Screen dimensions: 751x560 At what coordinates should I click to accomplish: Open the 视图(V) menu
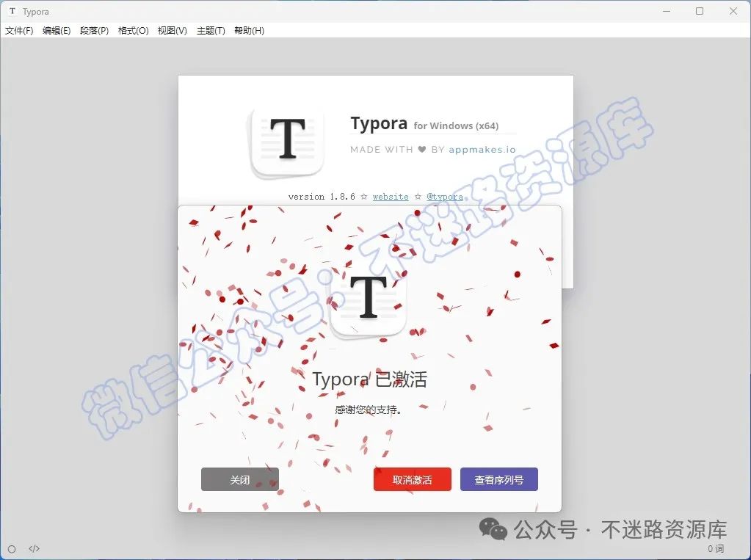click(173, 31)
